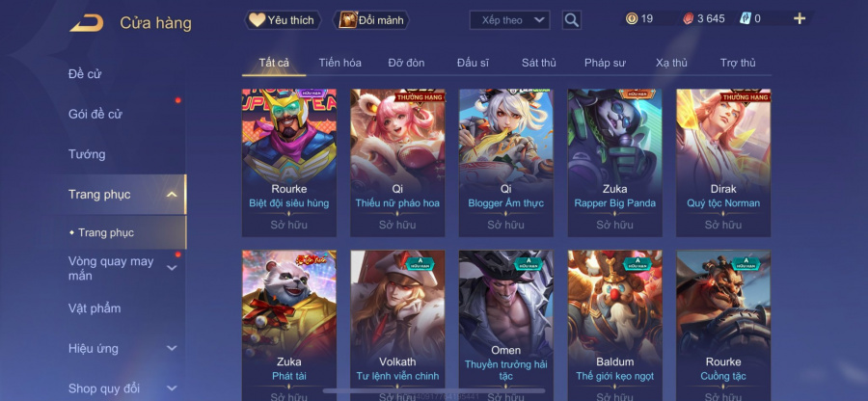Open the Xếp theo sort dropdown
The image size is (868, 401).
pos(509,20)
